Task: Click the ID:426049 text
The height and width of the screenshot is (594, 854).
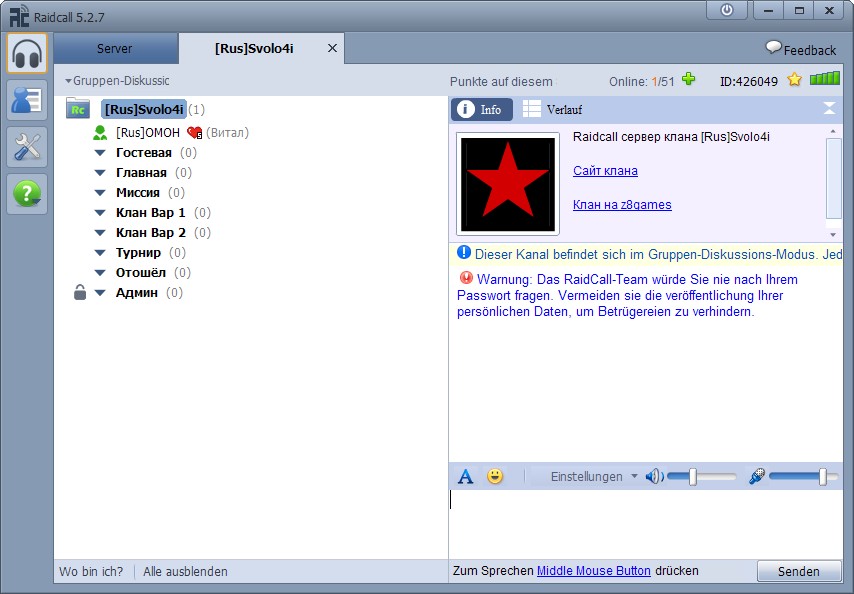Action: click(749, 82)
